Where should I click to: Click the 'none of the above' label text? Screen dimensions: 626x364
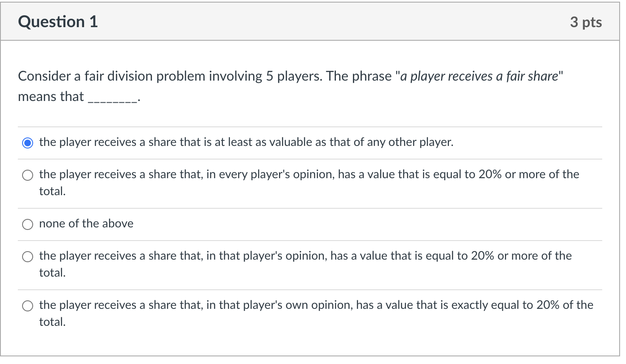pyautogui.click(x=86, y=224)
